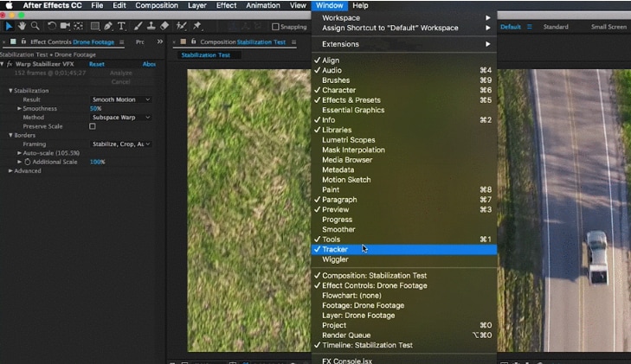The width and height of the screenshot is (631, 364).
Task: Open the Effect menu
Action: [x=226, y=5]
